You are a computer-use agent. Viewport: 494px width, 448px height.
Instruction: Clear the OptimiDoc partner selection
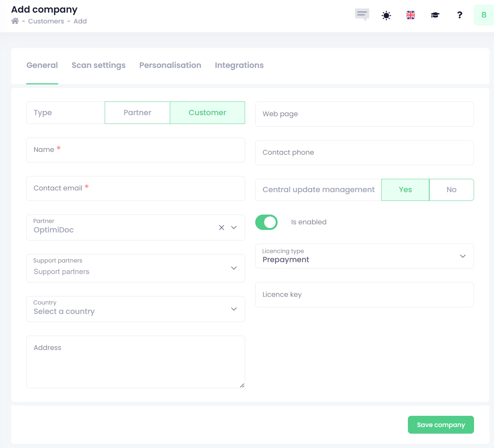click(222, 227)
